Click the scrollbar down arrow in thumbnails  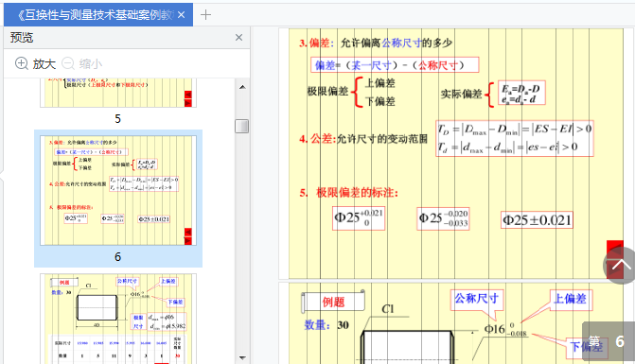click(242, 357)
